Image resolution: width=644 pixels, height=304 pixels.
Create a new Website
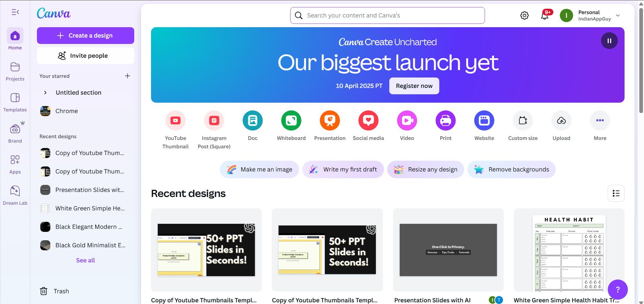(x=484, y=126)
